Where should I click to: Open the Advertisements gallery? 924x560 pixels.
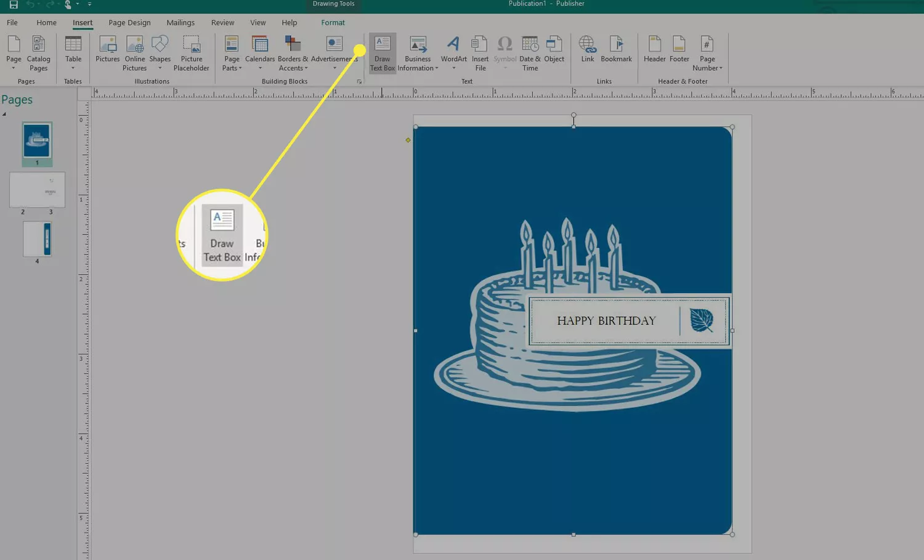pyautogui.click(x=334, y=53)
